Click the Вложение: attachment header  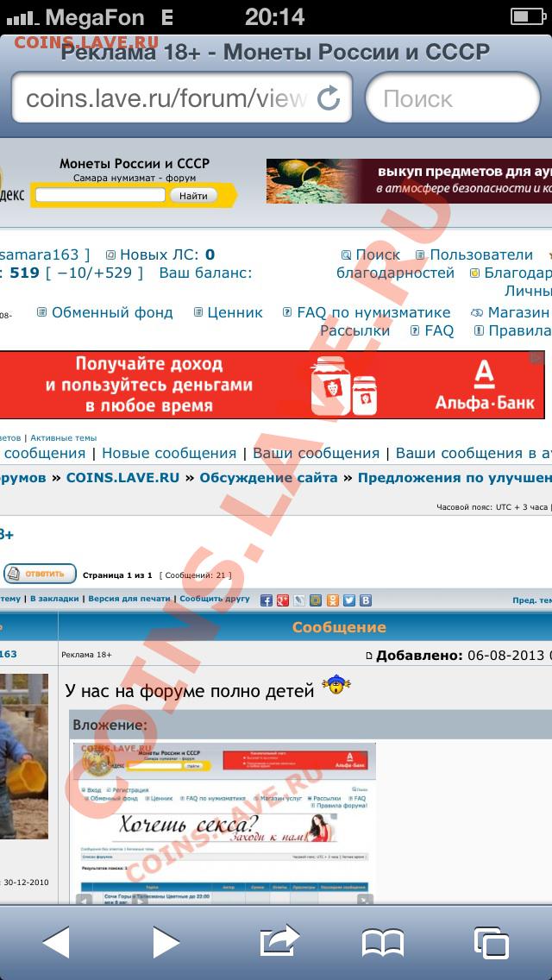(x=110, y=725)
